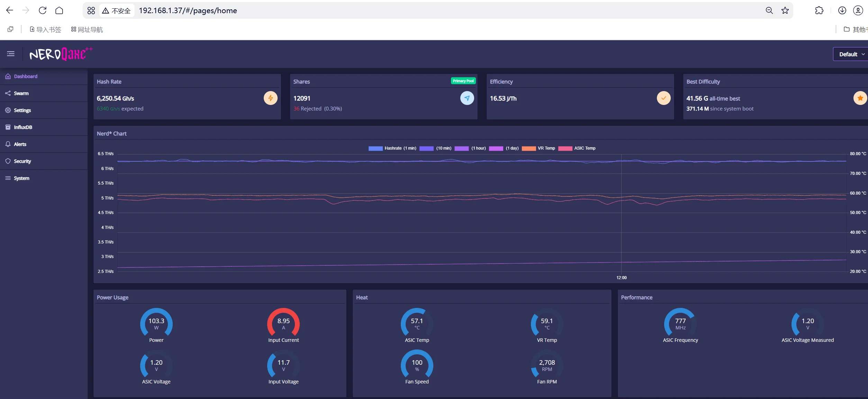Open the browser zoom control

tap(769, 10)
